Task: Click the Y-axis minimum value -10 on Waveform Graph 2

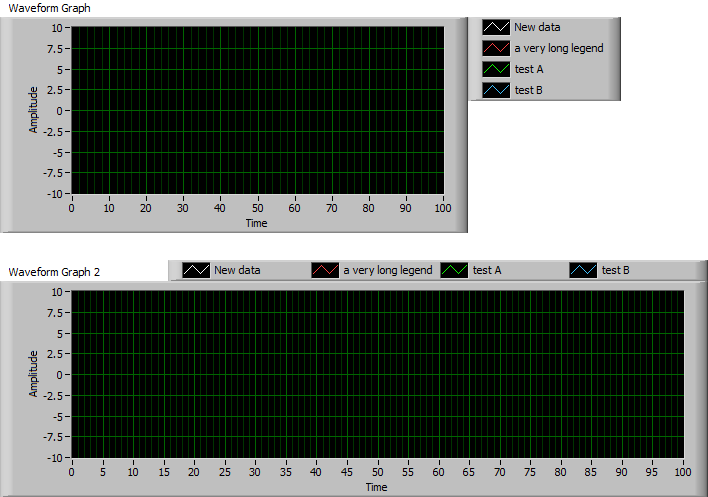Action: tap(55, 458)
